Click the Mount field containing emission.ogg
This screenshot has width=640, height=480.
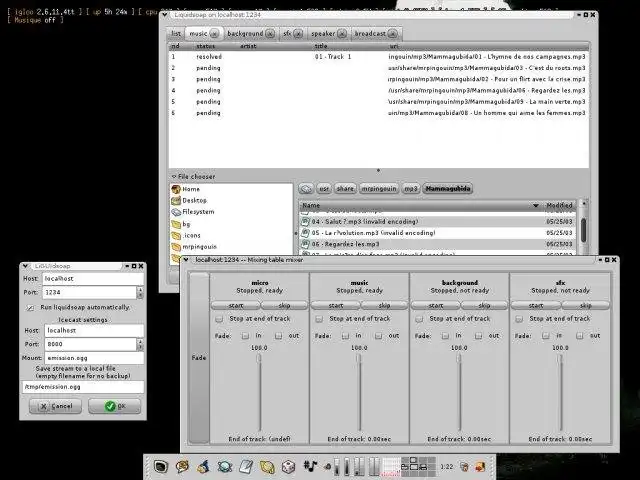(94, 358)
